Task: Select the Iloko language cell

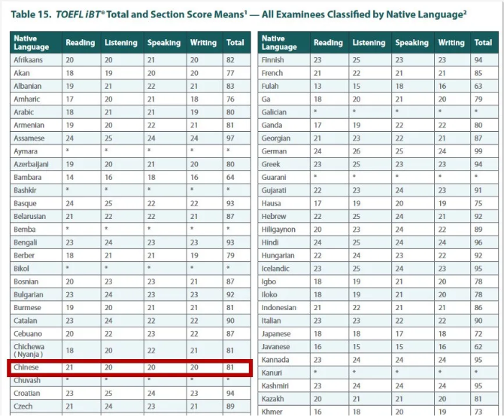Action: click(x=284, y=294)
